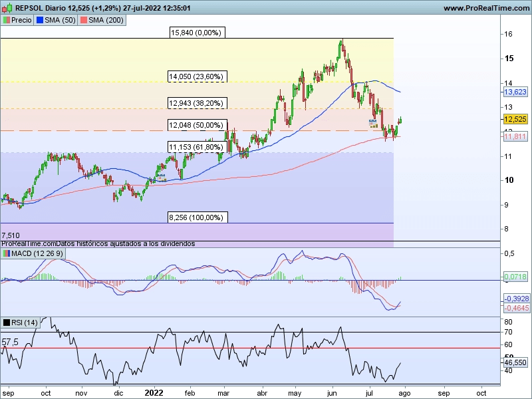Viewport: 532px width, 399px height.
Task: Select the 11,153 (61,80%) Fibonacci label
Action: point(196,147)
